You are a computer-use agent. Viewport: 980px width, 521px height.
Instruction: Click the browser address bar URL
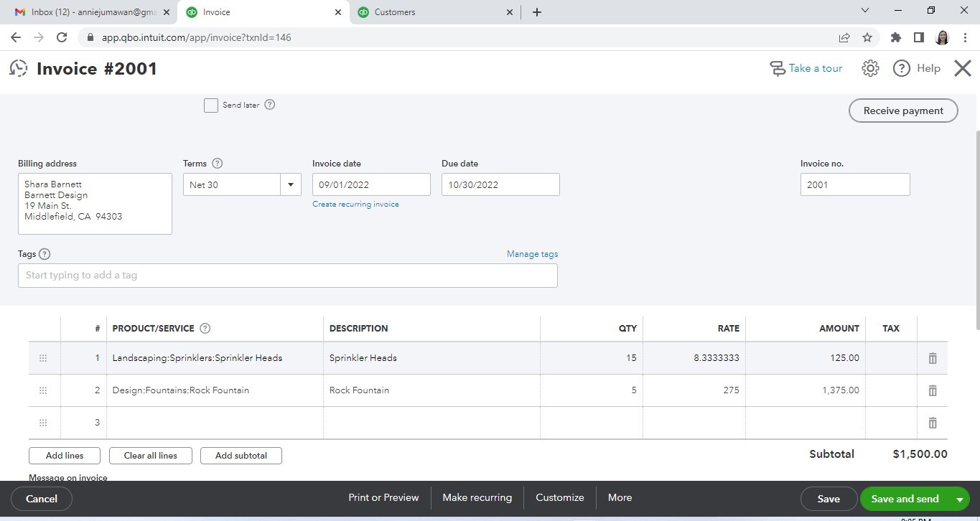tap(196, 37)
